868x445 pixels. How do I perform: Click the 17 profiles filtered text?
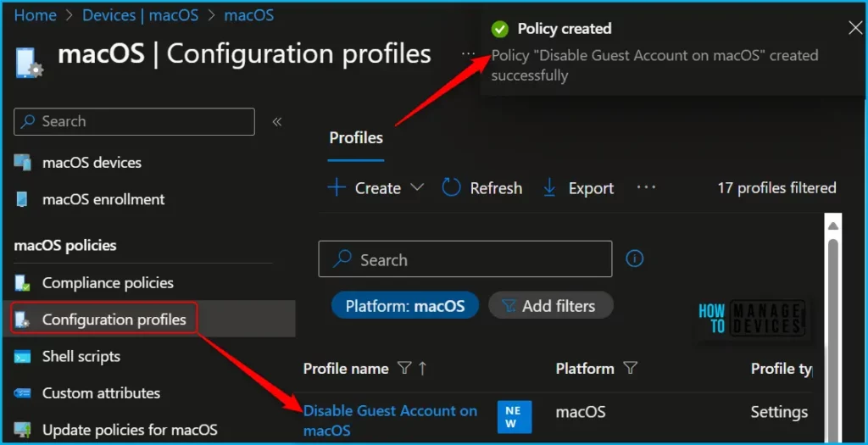coord(776,188)
